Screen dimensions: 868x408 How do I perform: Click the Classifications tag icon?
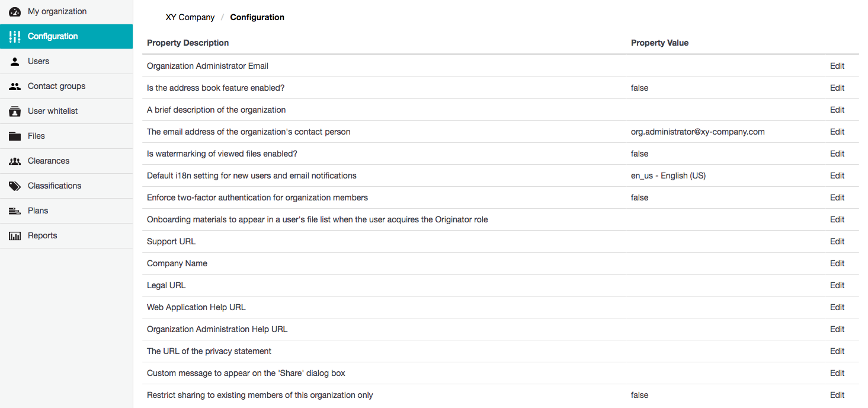point(15,186)
